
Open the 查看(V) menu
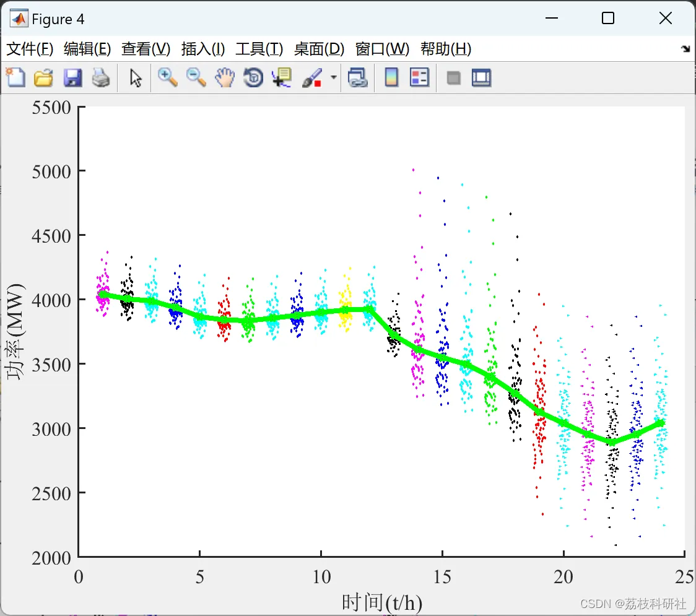[146, 49]
